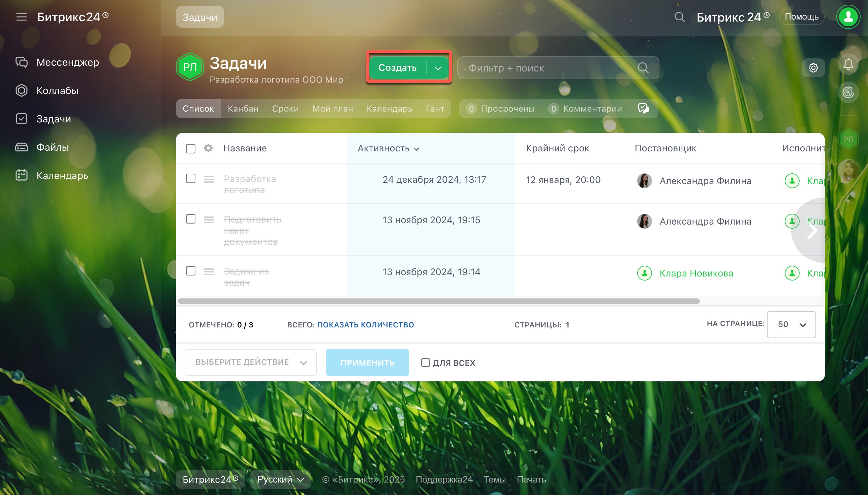Click the Помощь button
This screenshot has width=868, height=495.
pyautogui.click(x=801, y=17)
